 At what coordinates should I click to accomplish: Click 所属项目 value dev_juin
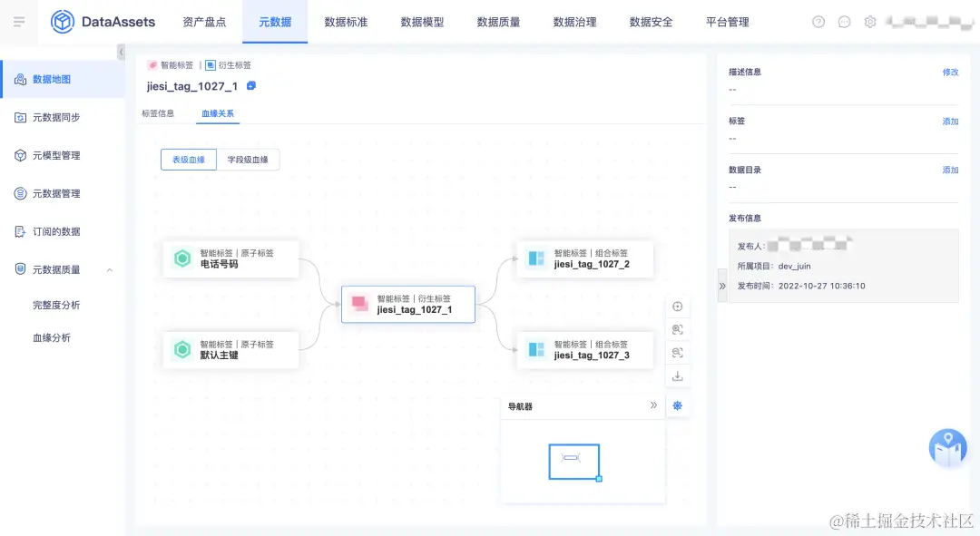pyautogui.click(x=794, y=266)
